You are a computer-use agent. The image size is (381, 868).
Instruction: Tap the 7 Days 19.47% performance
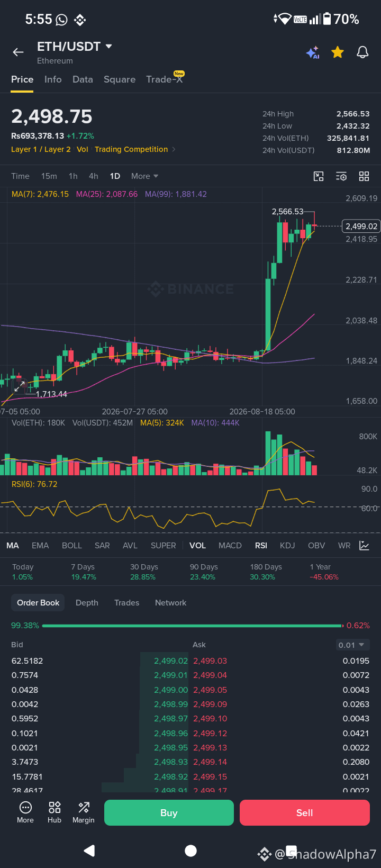click(x=84, y=572)
